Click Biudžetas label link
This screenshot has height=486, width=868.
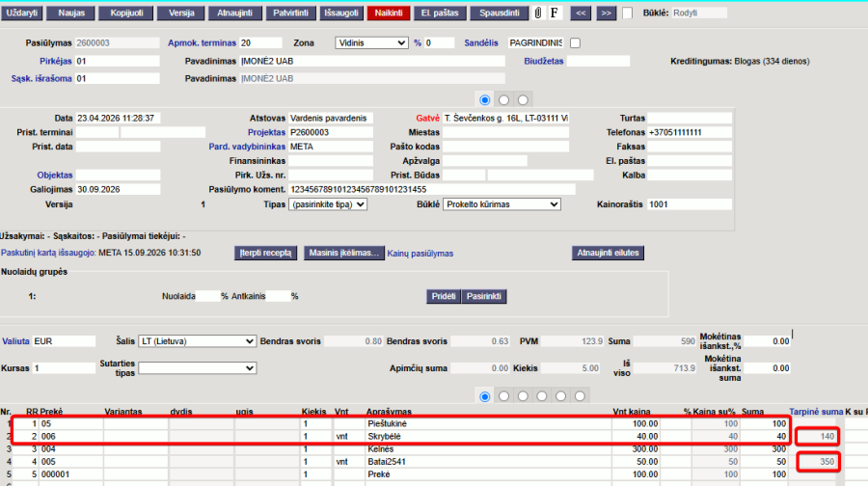click(x=544, y=61)
